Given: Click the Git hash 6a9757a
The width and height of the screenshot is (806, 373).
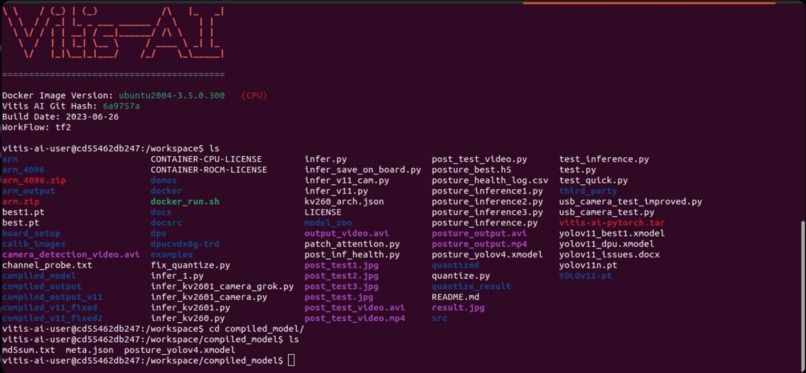Looking at the screenshot, I should coord(121,106).
